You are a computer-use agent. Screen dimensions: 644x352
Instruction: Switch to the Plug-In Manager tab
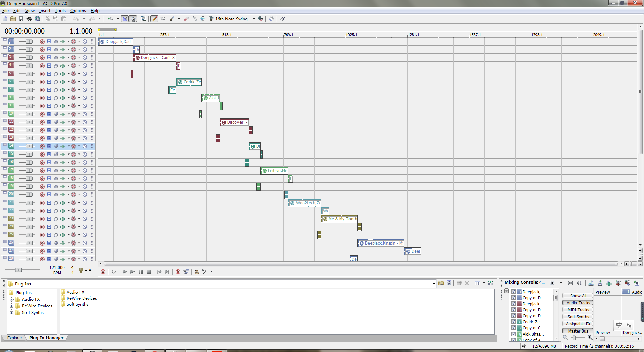pos(46,338)
